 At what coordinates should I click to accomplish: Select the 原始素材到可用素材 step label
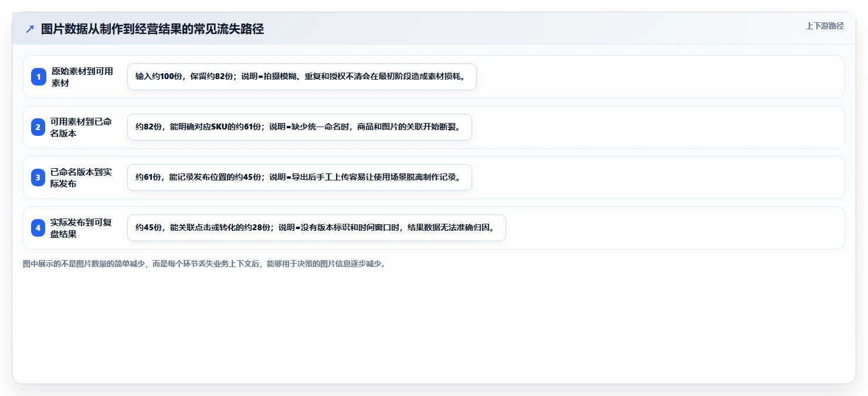tap(82, 77)
